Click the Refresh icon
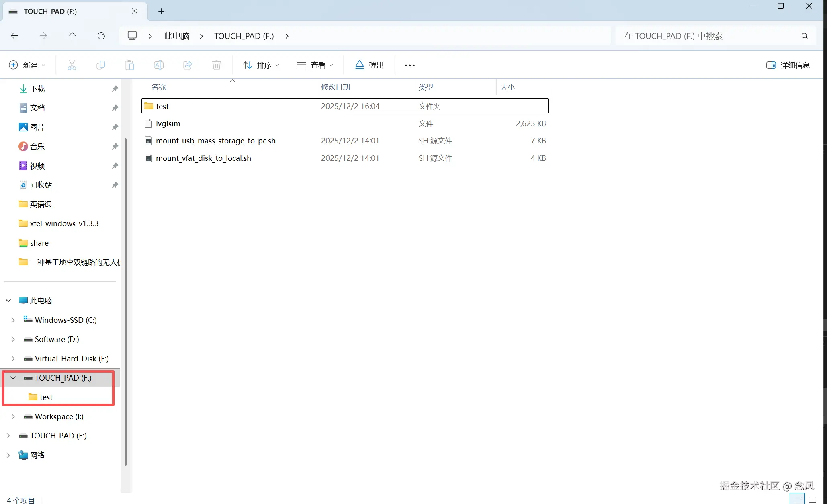The height and width of the screenshot is (504, 827). 101,36
